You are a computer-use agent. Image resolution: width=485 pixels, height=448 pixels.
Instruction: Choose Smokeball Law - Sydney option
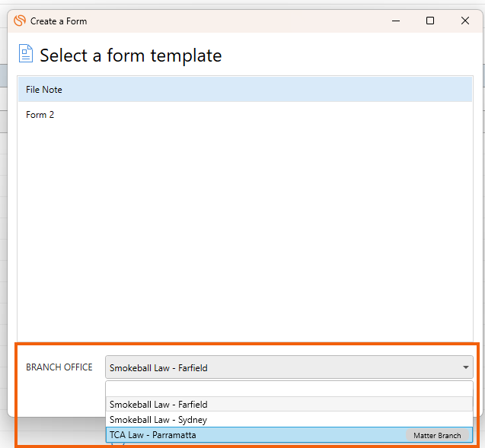(x=289, y=420)
